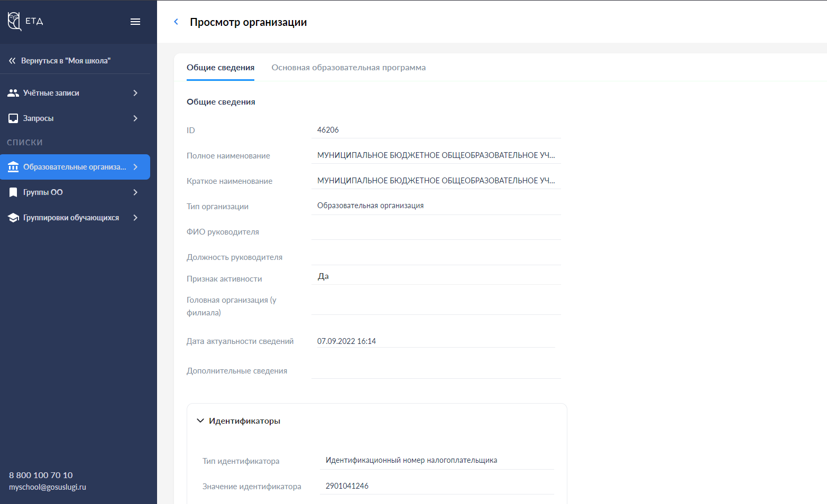The height and width of the screenshot is (504, 827).
Task: Click the inbox icon for Запросы
Action: [13, 118]
